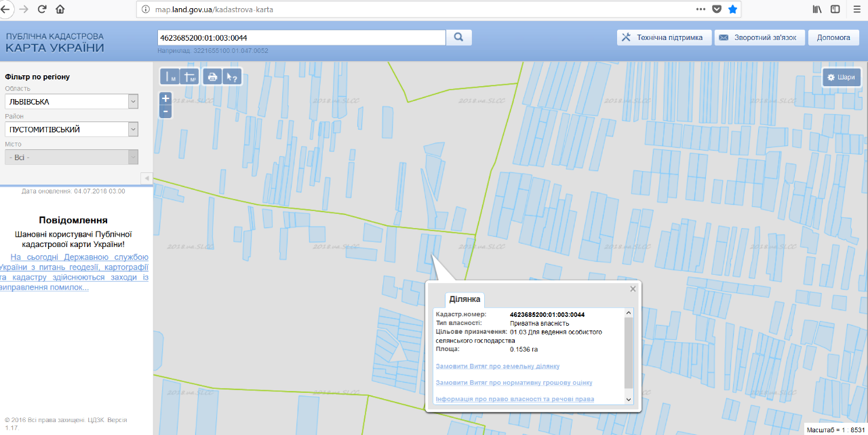This screenshot has height=435, width=868.
Task: Activate the identify-object pointer tool
Action: pos(232,77)
